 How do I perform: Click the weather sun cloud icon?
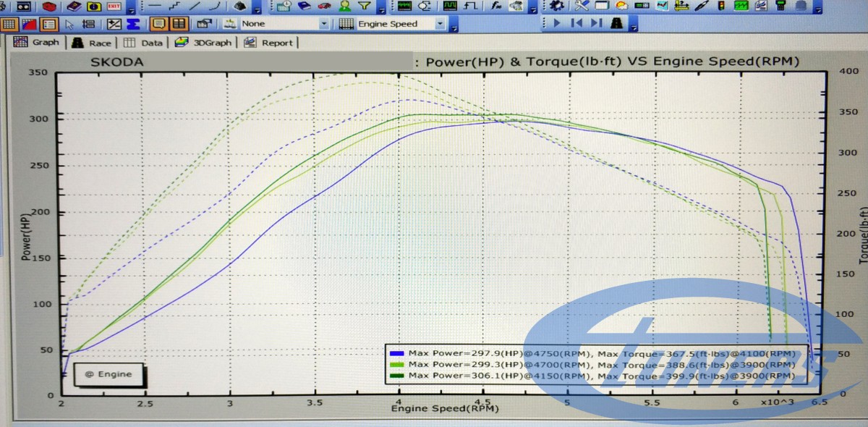622,6
